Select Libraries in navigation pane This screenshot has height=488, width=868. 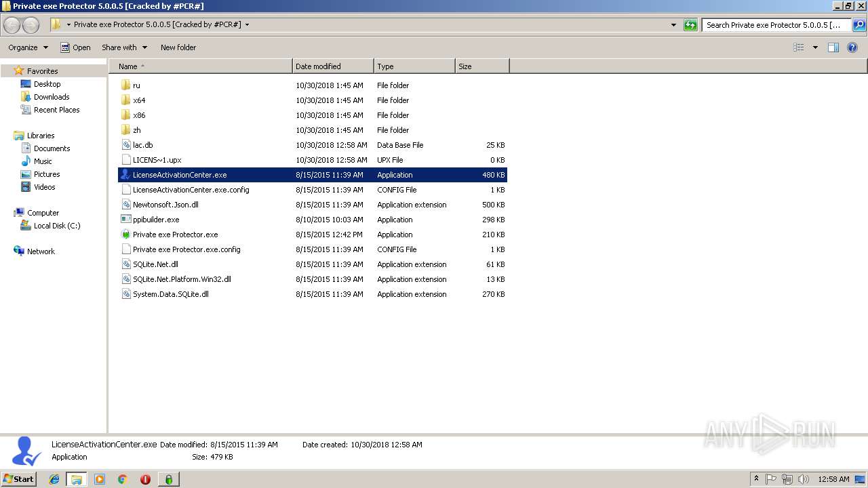[41, 136]
